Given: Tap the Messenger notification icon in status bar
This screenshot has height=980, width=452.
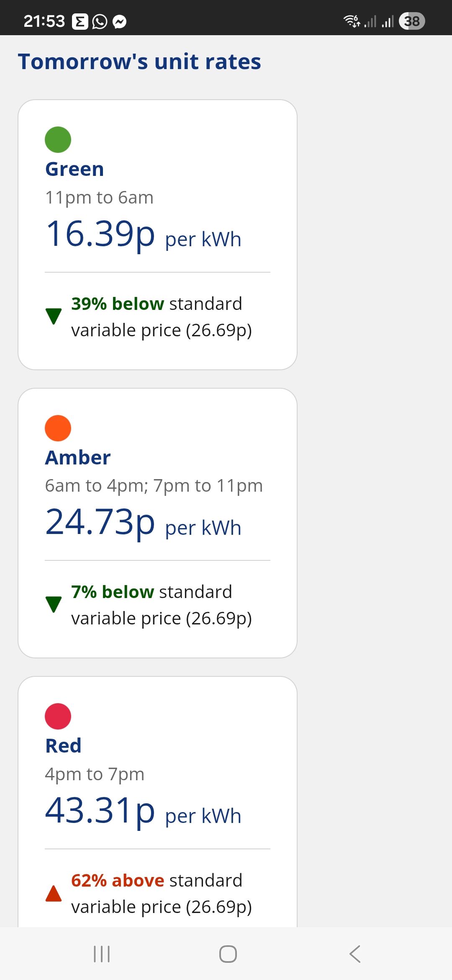Looking at the screenshot, I should [x=120, y=21].
